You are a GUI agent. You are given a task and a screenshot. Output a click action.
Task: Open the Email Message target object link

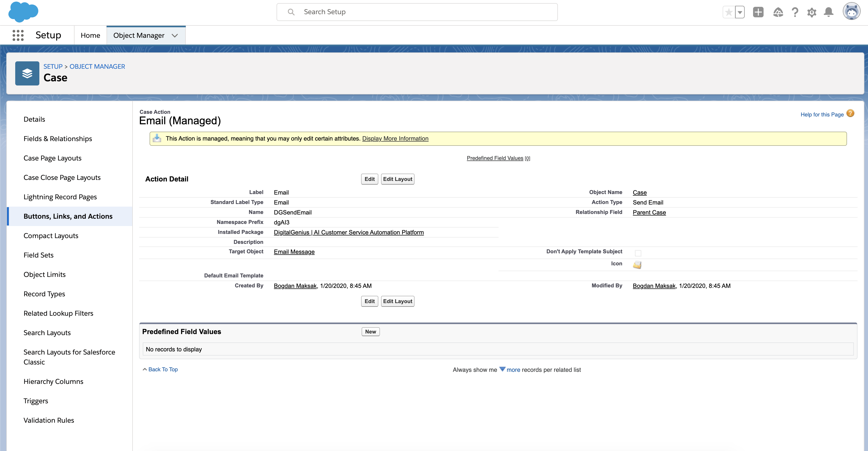tap(294, 252)
